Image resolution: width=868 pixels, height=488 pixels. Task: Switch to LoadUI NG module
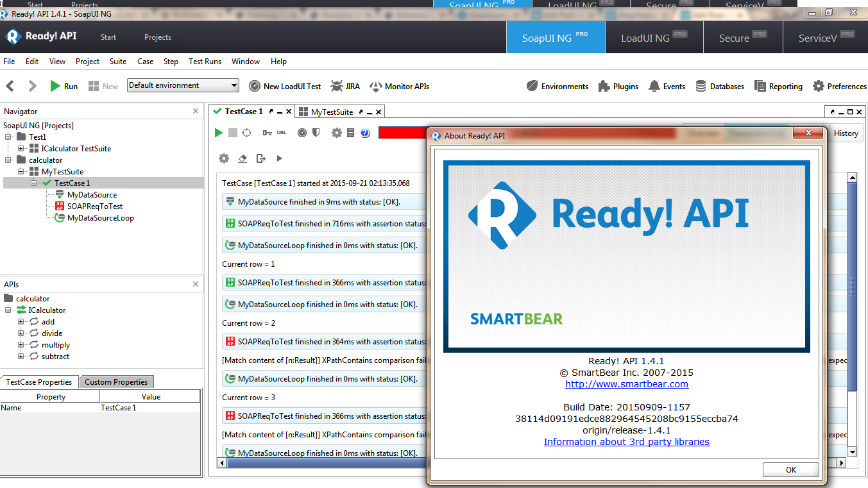tap(654, 37)
